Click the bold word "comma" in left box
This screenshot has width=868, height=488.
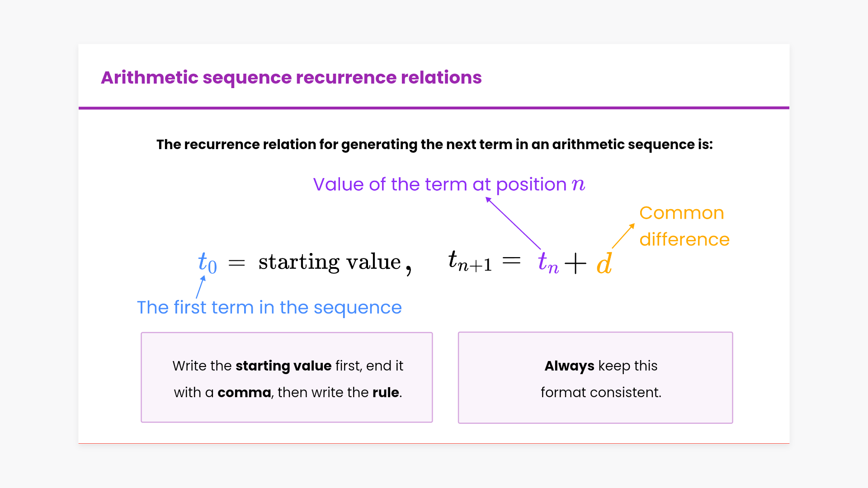click(x=244, y=392)
